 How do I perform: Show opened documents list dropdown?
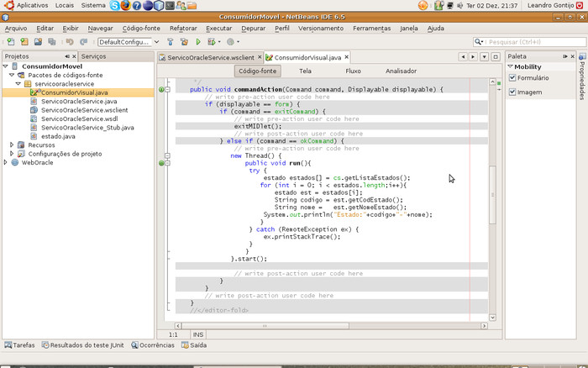point(484,56)
